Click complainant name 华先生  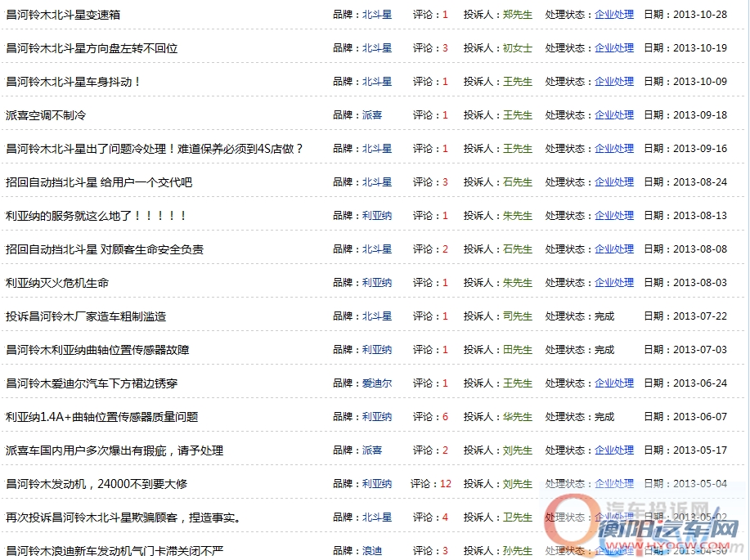coord(518,416)
